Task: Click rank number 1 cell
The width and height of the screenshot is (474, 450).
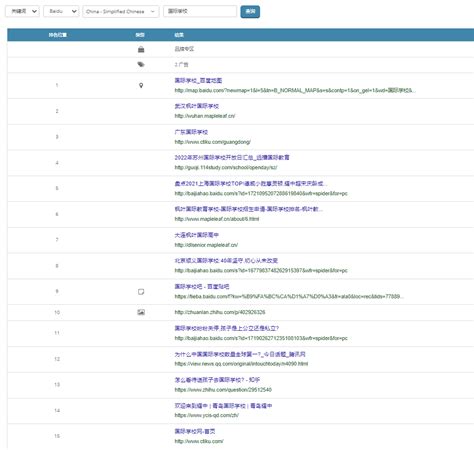Action: (57, 85)
